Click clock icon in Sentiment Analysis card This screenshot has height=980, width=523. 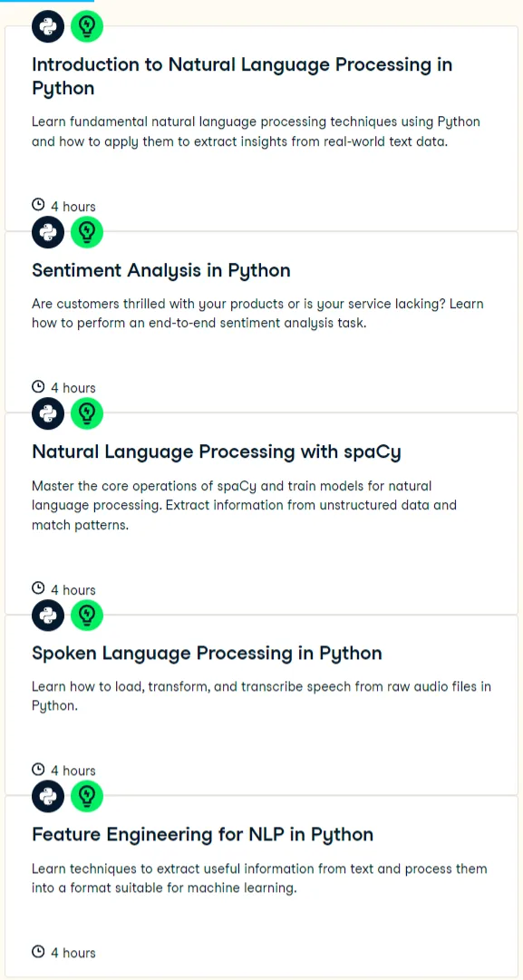pyautogui.click(x=38, y=386)
